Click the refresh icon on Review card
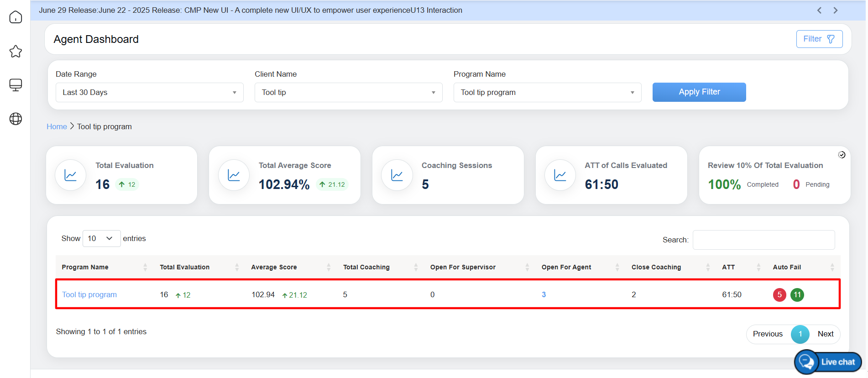Viewport: 868px width, 378px height. pos(842,155)
